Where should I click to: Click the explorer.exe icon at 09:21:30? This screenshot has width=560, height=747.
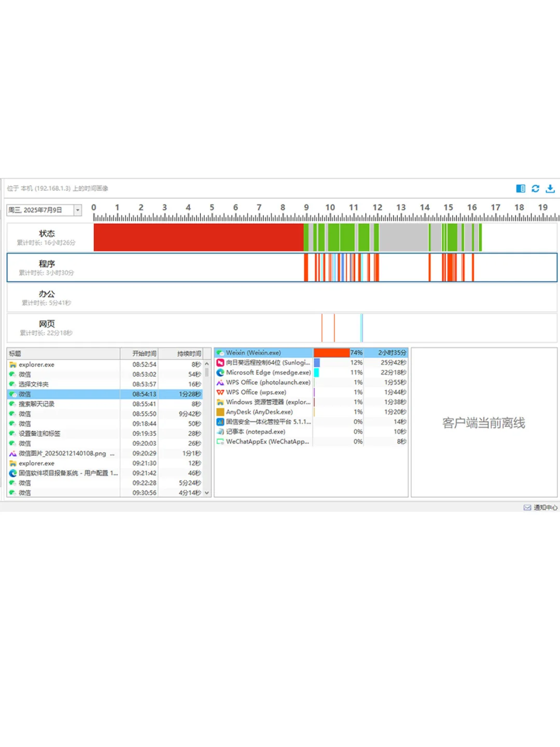click(x=13, y=463)
